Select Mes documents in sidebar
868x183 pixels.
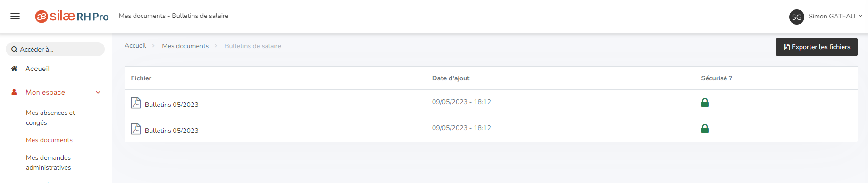tap(49, 140)
